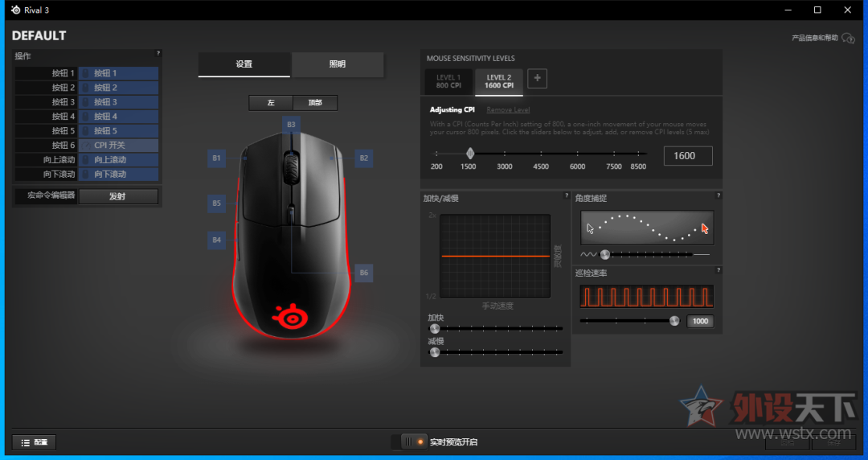The width and height of the screenshot is (868, 460).
Task: Show the 顶部 top view of the mouse
Action: (x=315, y=102)
